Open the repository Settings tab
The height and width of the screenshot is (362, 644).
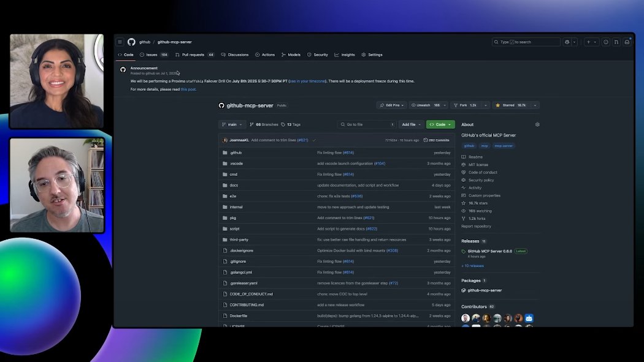(x=372, y=55)
